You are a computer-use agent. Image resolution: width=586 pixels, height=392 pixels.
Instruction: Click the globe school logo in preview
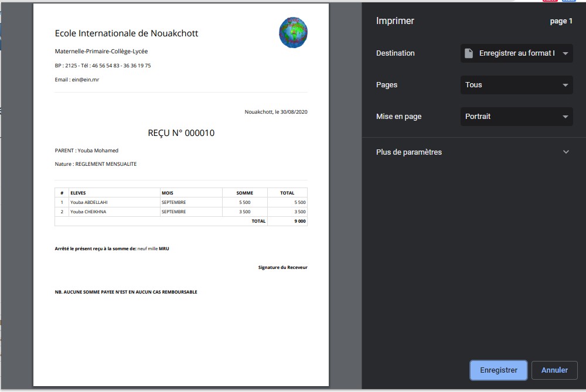point(294,32)
